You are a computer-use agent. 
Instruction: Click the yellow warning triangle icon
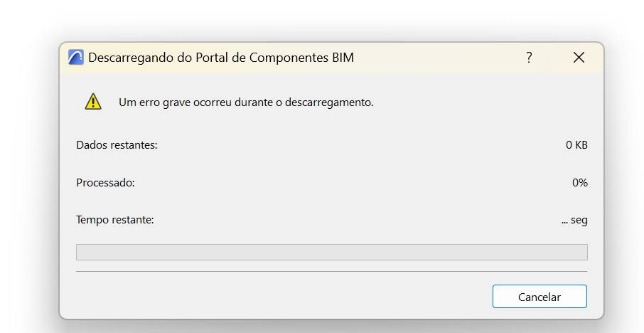tap(93, 102)
